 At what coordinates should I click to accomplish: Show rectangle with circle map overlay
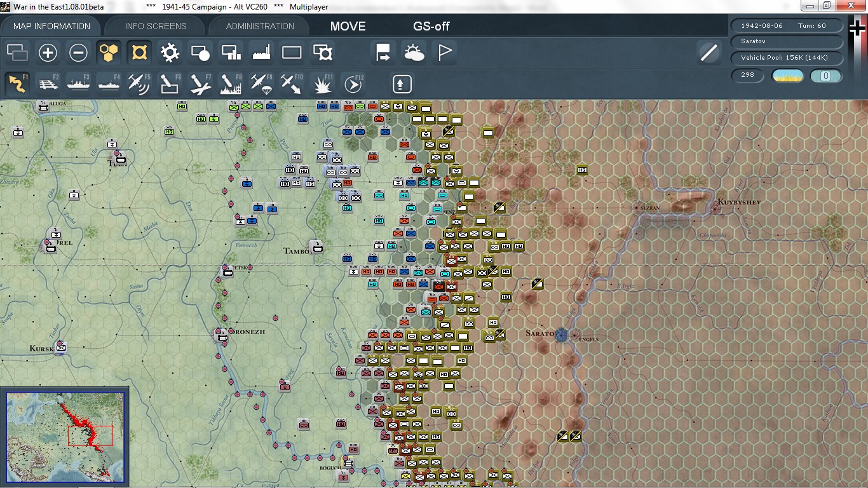tap(200, 52)
